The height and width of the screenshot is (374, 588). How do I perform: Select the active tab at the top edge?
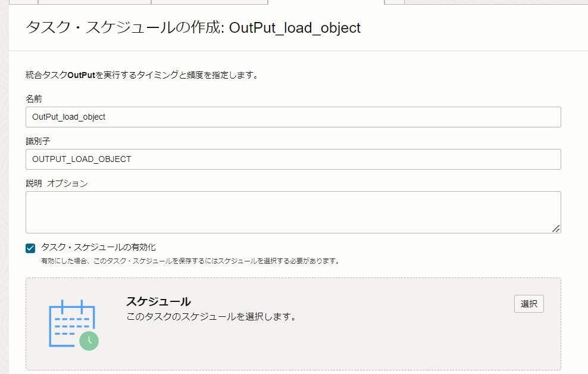pos(326,2)
